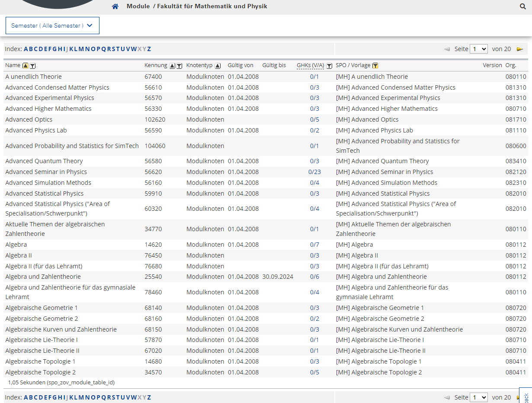Viewport: 532px width, 403px height.
Task: Open GHK link 0/6 for Algebra und Zahlentheorie
Action: point(314,277)
